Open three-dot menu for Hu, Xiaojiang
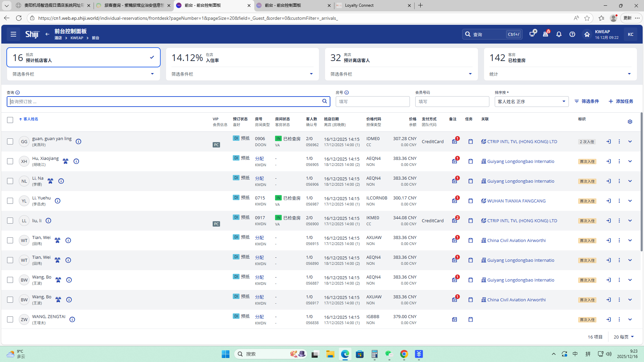The width and height of the screenshot is (644, 362). (619, 161)
